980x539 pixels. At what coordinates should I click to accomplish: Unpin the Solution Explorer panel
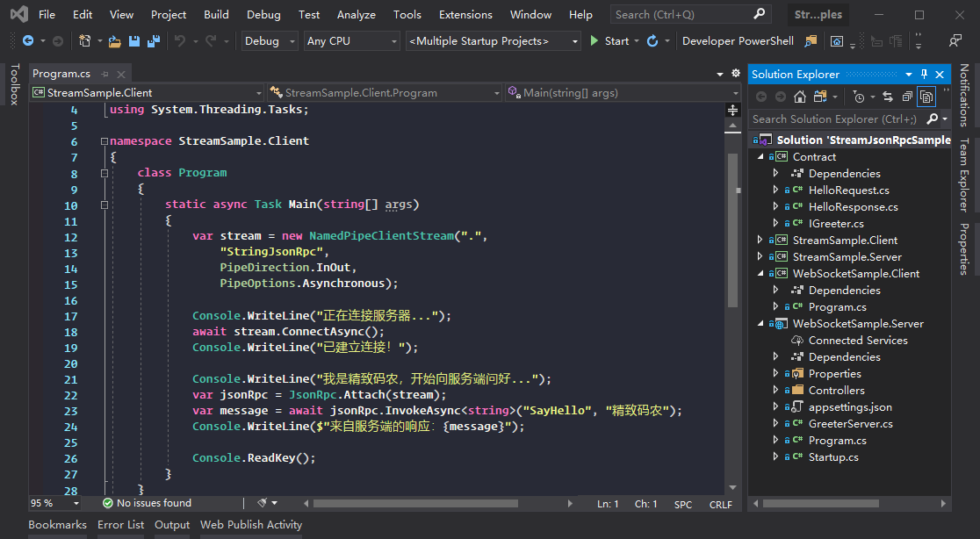pyautogui.click(x=926, y=74)
